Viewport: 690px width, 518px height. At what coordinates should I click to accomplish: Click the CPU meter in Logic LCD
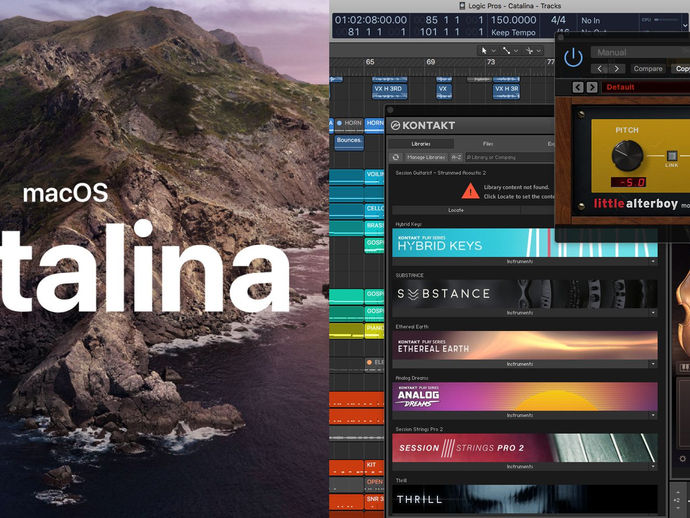pyautogui.click(x=660, y=20)
